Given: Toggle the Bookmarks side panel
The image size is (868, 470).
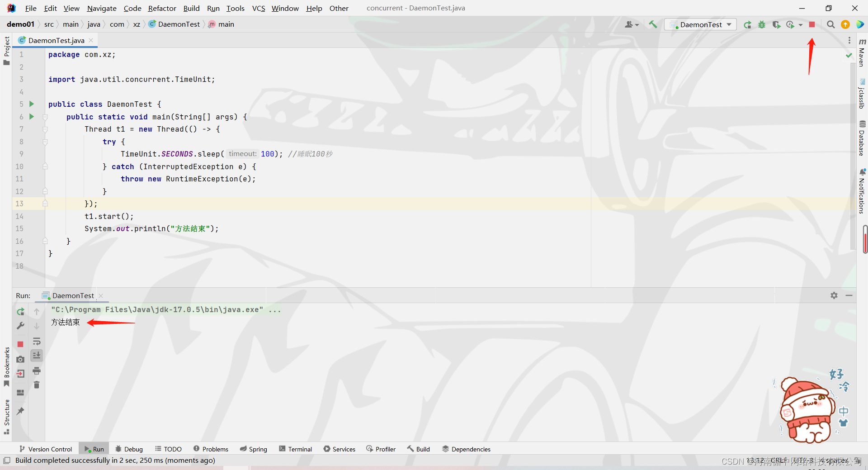Looking at the screenshot, I should tap(6, 367).
